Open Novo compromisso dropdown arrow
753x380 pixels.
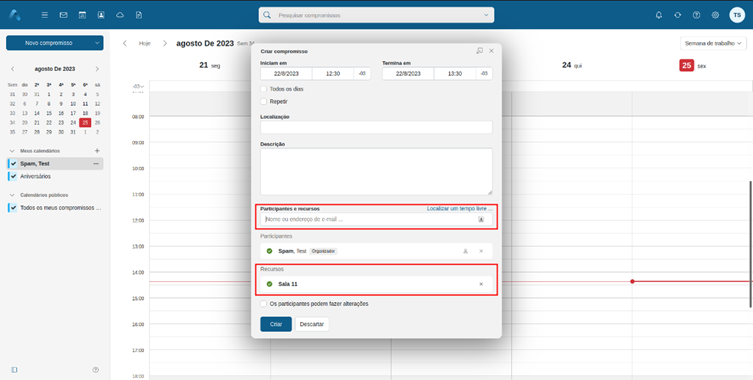point(97,43)
